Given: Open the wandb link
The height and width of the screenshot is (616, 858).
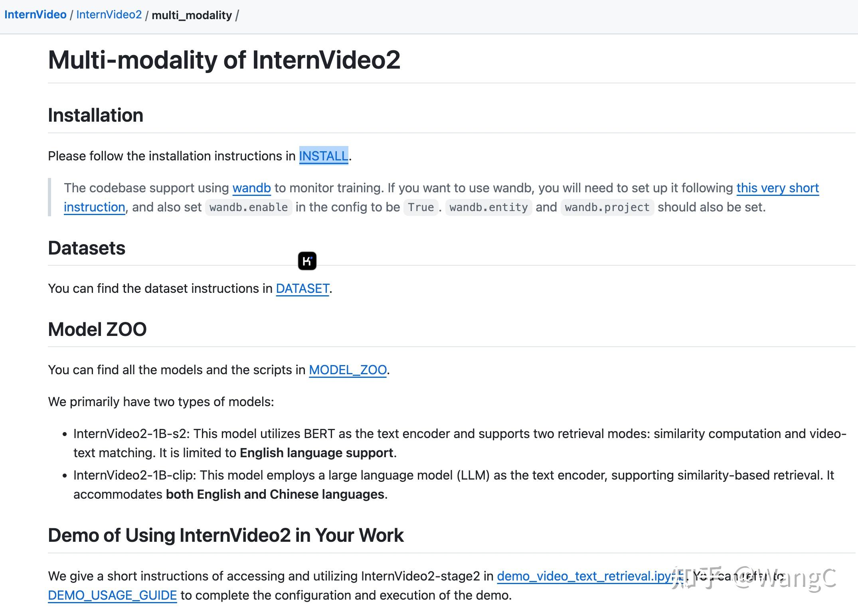Looking at the screenshot, I should (x=251, y=188).
